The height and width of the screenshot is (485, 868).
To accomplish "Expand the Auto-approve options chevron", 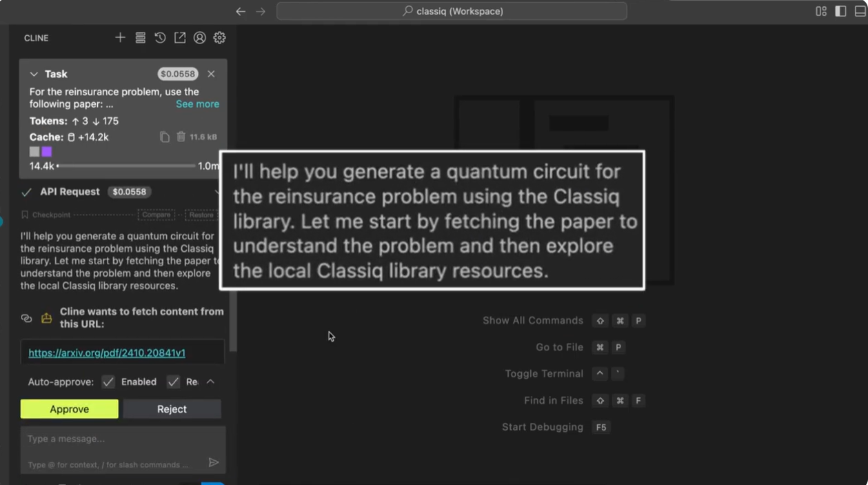I will click(212, 382).
